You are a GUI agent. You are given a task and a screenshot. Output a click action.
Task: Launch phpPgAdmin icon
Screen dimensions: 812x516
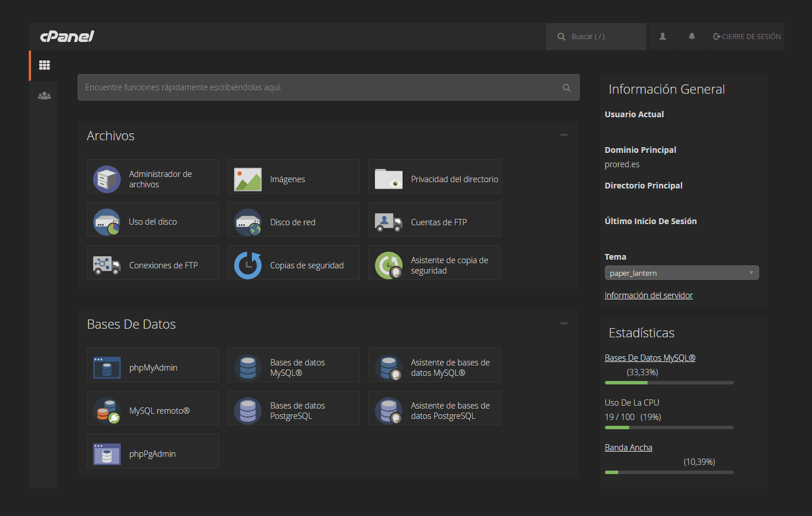click(107, 454)
